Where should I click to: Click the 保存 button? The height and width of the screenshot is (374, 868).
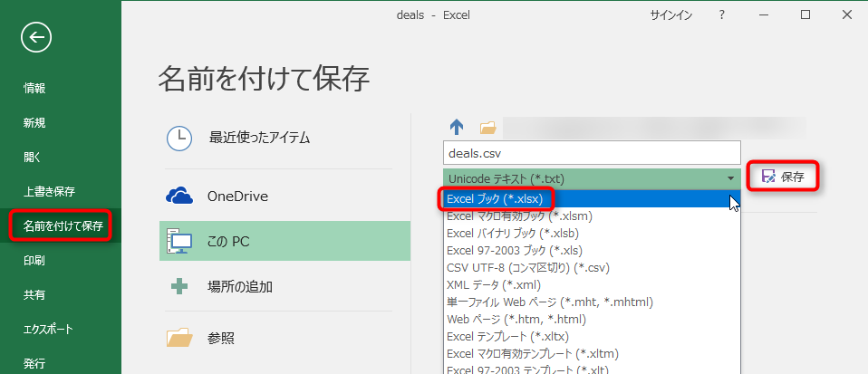point(783,177)
